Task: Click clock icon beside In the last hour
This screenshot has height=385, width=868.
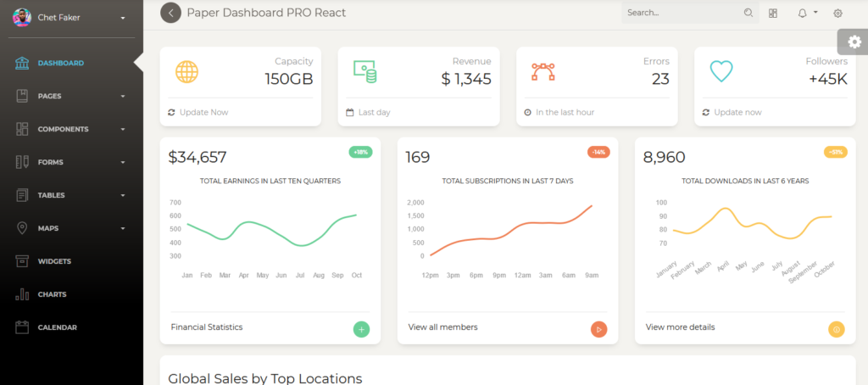Action: [x=527, y=113]
